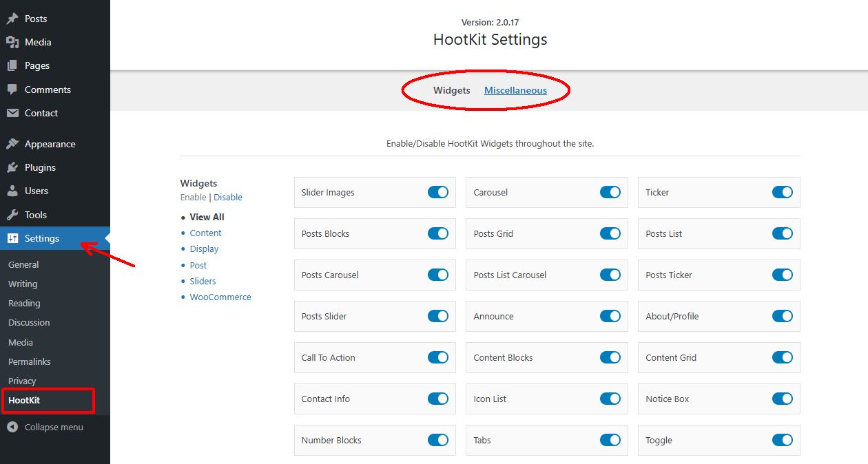Disable the Content Blocks switch

point(610,357)
